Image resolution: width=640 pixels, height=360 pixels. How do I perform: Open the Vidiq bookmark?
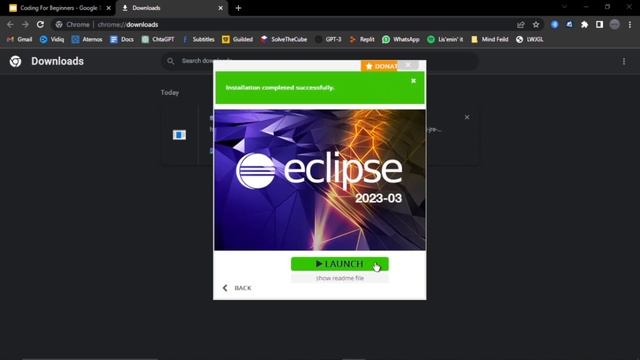tap(52, 39)
